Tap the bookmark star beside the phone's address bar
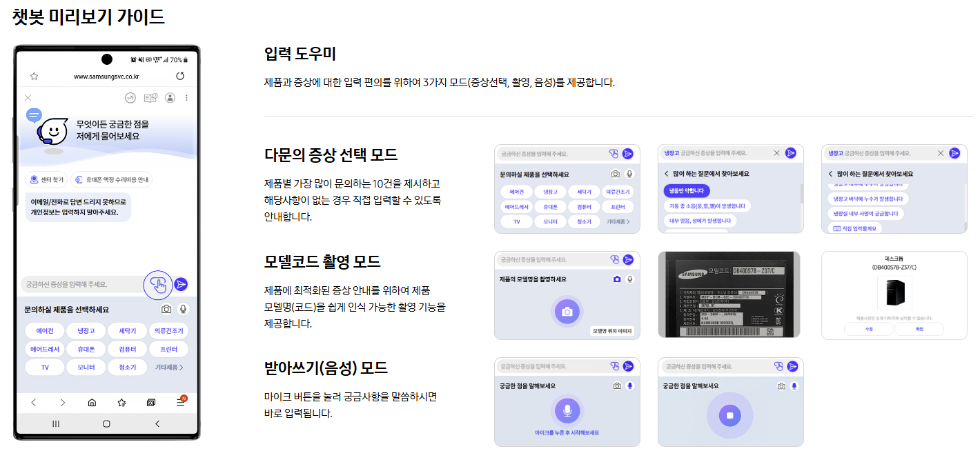 34,77
